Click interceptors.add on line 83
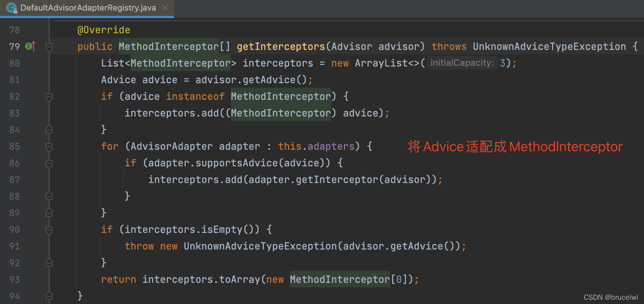This screenshot has width=644, height=304. [172, 113]
